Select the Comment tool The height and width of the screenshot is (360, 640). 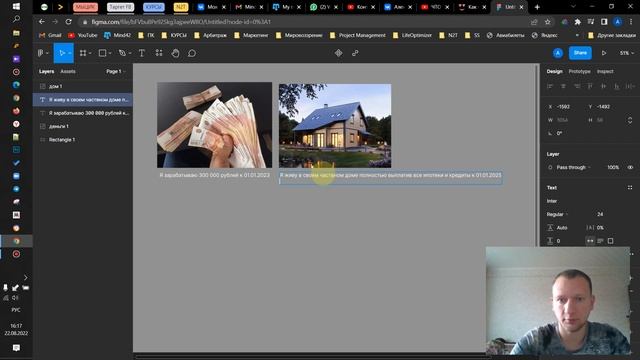(x=192, y=53)
